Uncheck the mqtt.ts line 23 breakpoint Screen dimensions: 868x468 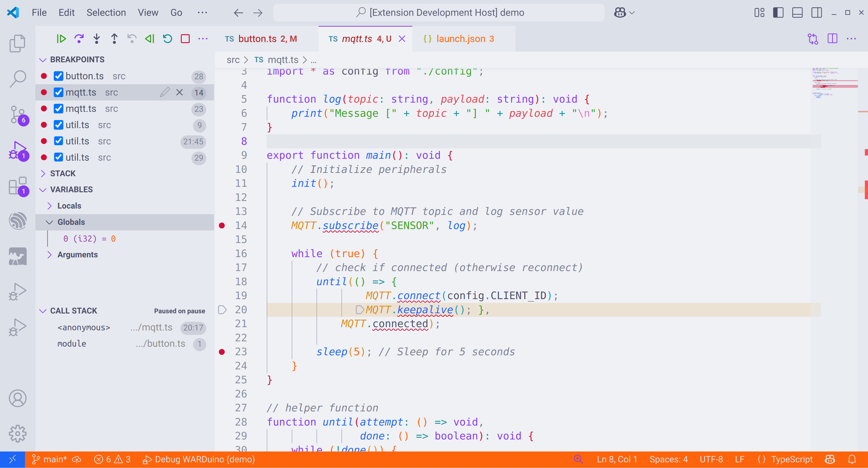coord(59,109)
